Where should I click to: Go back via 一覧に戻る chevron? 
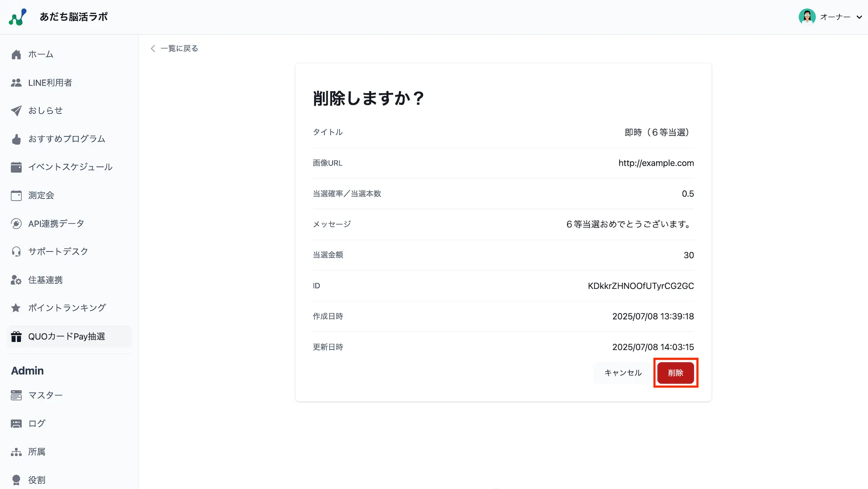(153, 49)
